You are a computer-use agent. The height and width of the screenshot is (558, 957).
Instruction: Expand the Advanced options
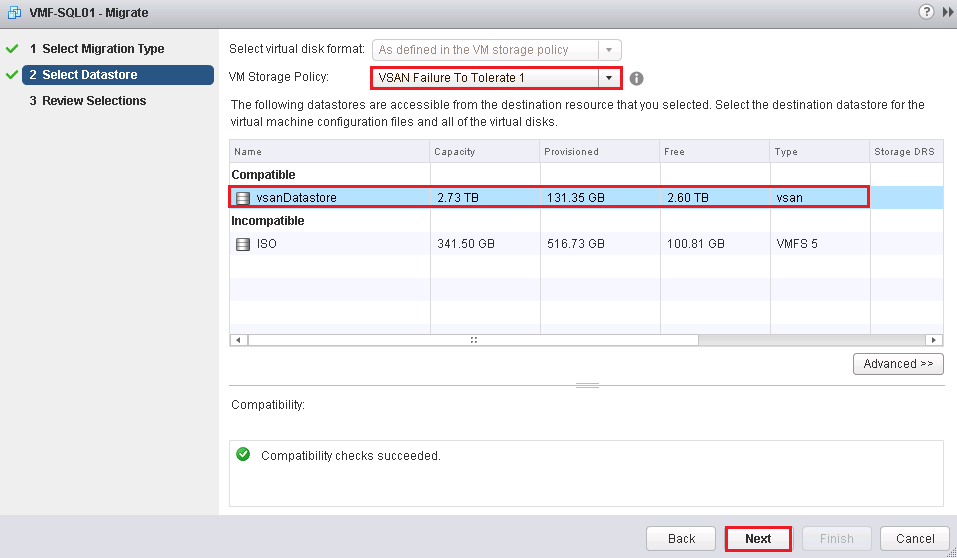coord(898,364)
